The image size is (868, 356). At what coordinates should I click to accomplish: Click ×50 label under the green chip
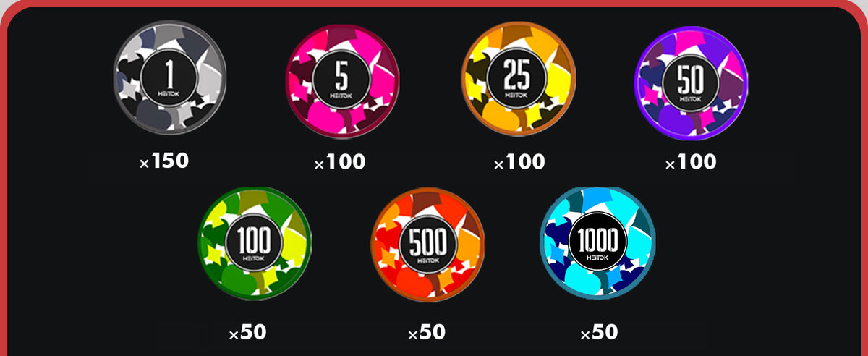click(x=247, y=332)
